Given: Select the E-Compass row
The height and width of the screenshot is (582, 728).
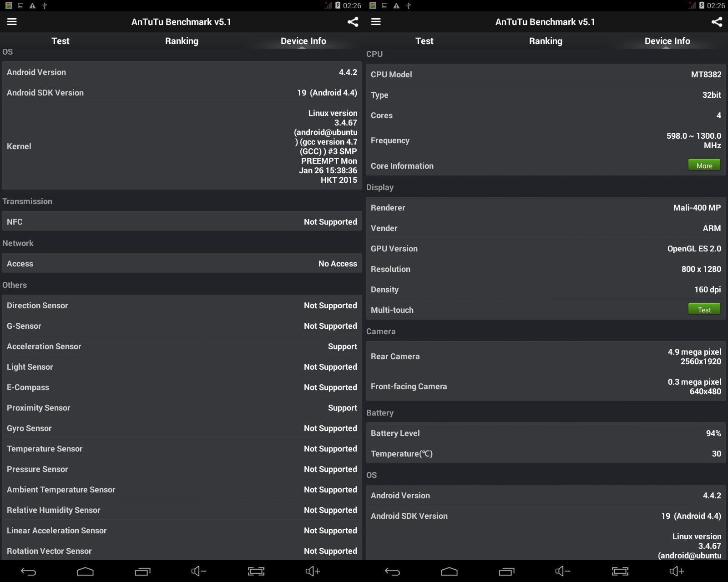Looking at the screenshot, I should [182, 387].
